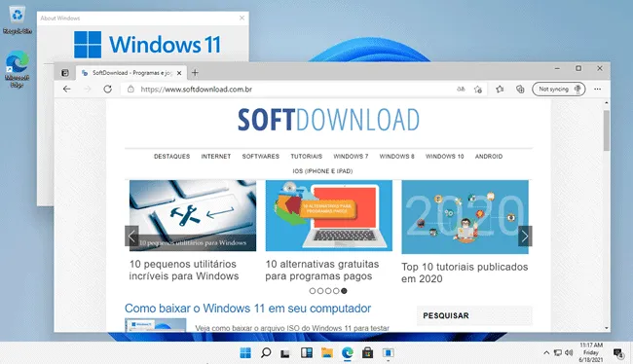Expand the system tray hidden icons chevron
This screenshot has width=633, height=364.
pyautogui.click(x=546, y=353)
